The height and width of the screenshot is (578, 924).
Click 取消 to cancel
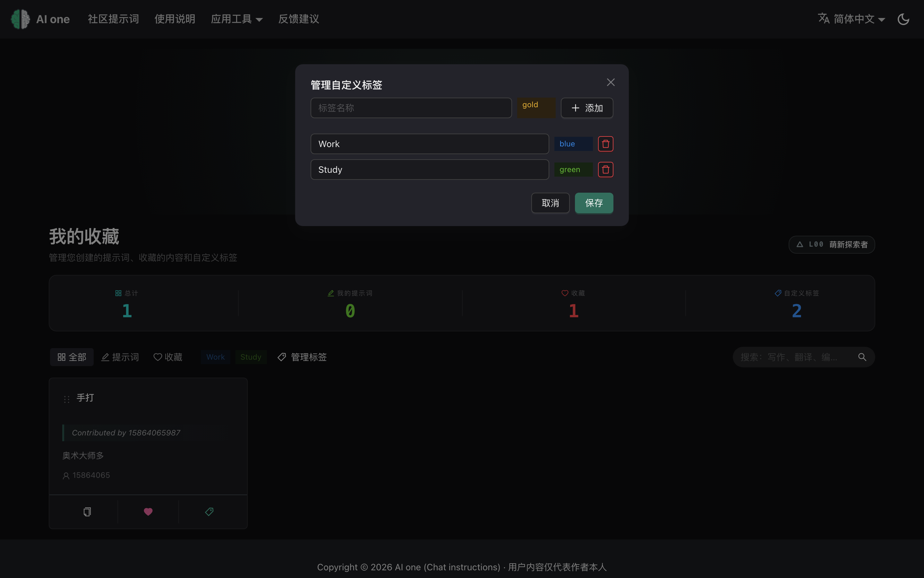[550, 203]
